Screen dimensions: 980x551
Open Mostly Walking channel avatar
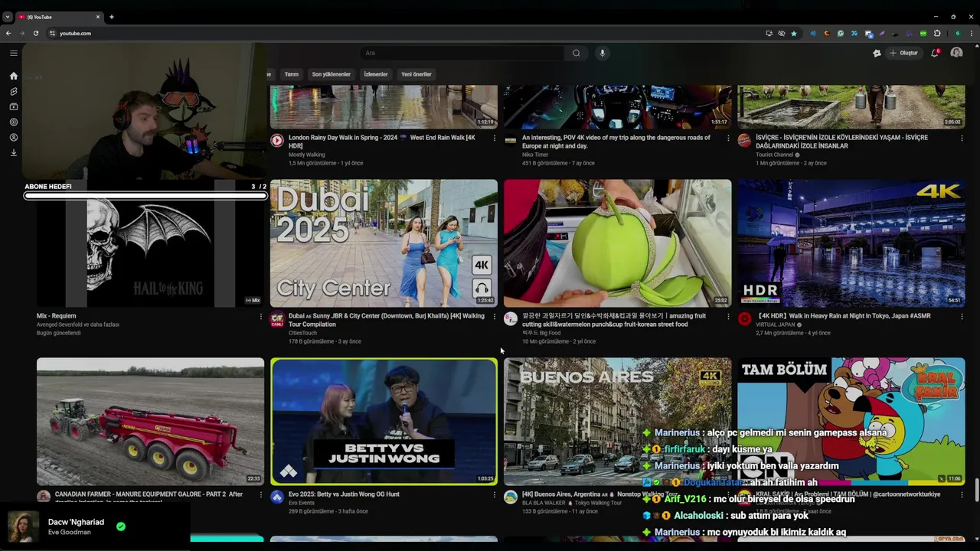(x=277, y=140)
